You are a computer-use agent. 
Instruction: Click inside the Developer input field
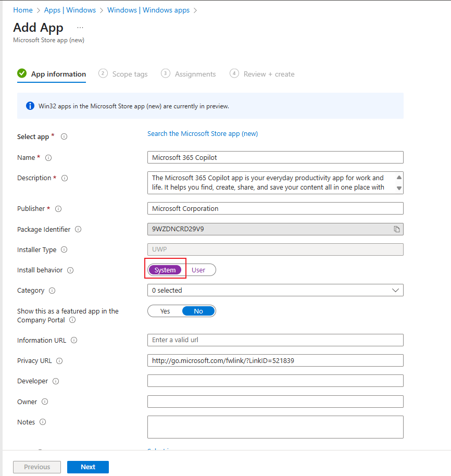tap(275, 381)
